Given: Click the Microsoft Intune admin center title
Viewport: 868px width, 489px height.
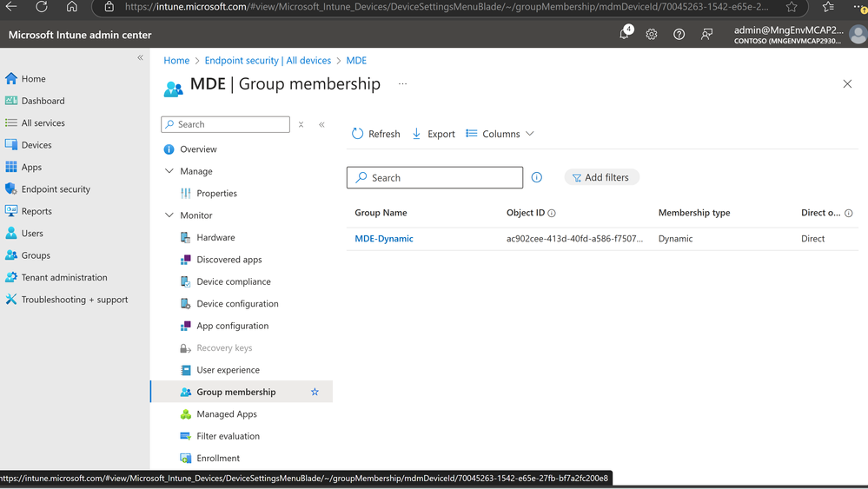Looking at the screenshot, I should coord(80,35).
